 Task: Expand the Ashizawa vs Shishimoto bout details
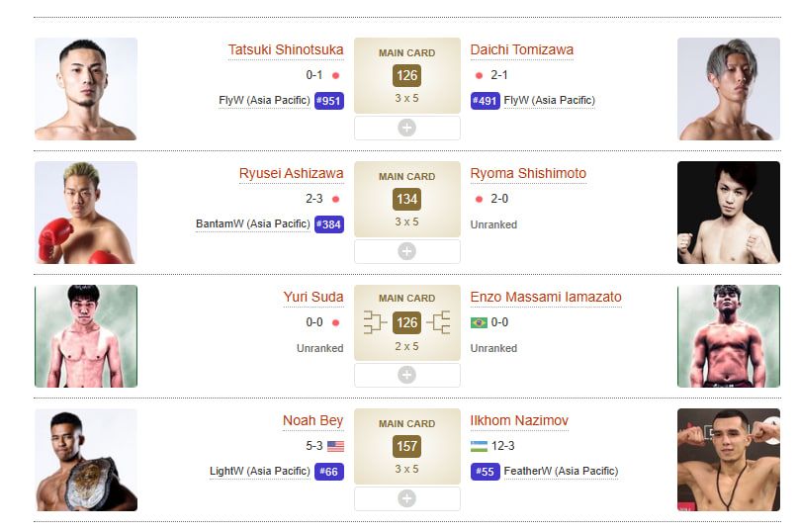[x=406, y=251]
